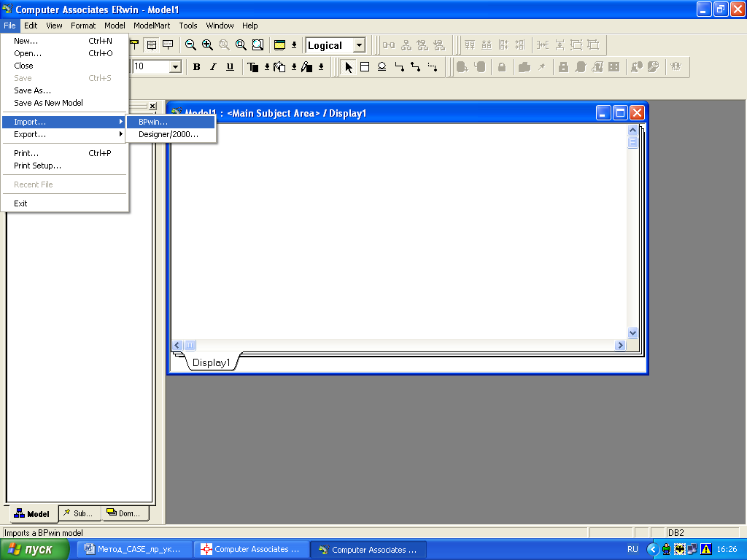Screen dimensions: 747x560
Task: Click the fit model zoom icon
Action: pyautogui.click(x=258, y=45)
